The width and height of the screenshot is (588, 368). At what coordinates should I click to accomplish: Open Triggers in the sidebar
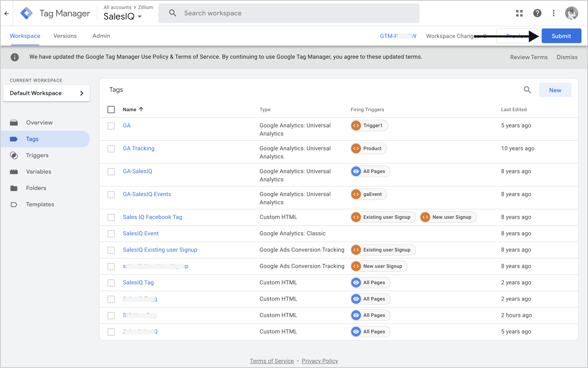[37, 155]
